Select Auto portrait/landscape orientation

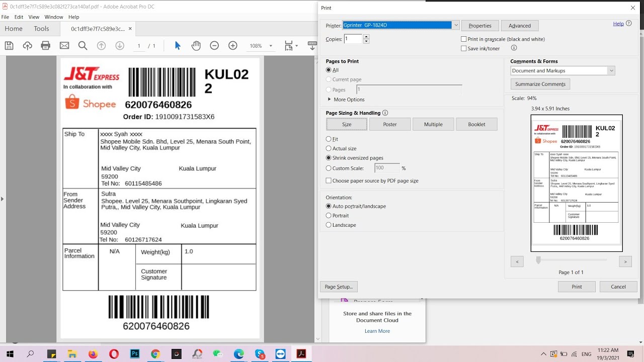click(329, 206)
